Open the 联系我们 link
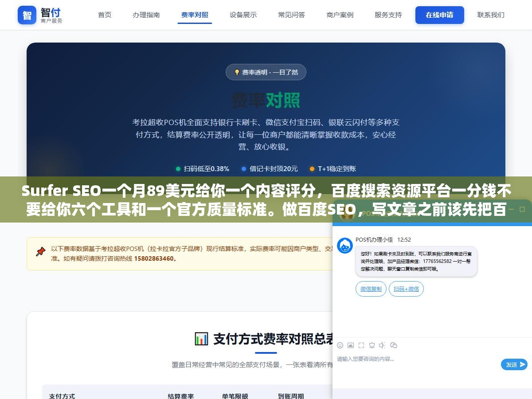This screenshot has width=532, height=399. [x=491, y=15]
